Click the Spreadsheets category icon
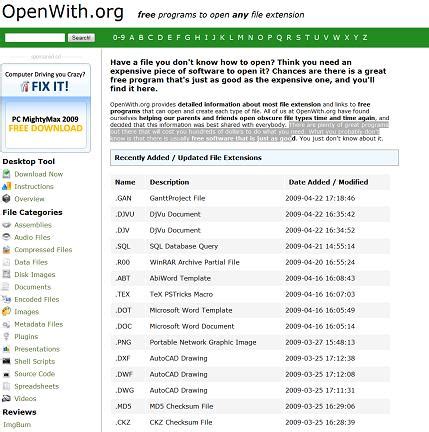 coord(6,386)
